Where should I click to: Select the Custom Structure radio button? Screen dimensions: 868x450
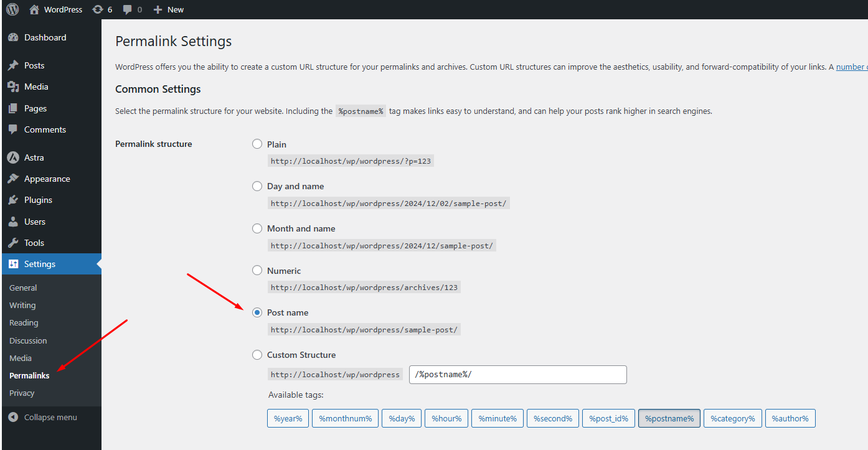(257, 355)
